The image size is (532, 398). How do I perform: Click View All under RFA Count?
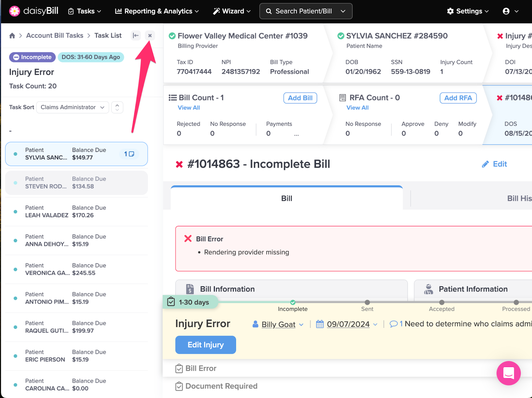[357, 108]
